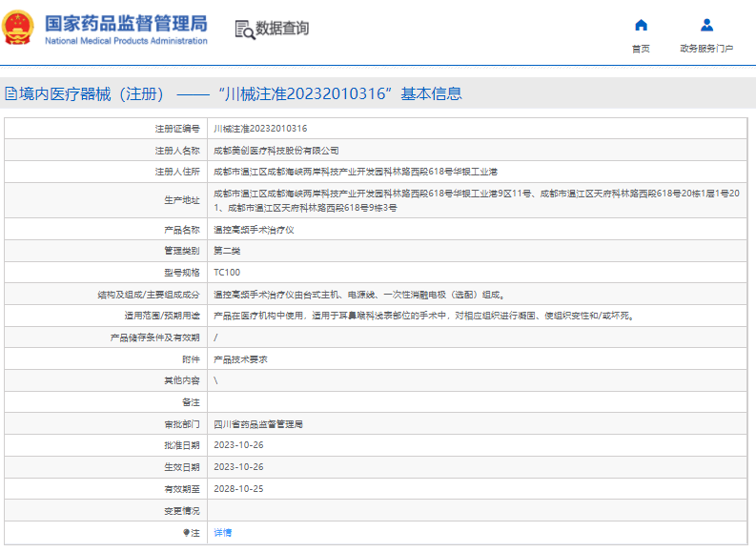
Task: Open the 详情 link in 注 row
Action: (x=223, y=533)
